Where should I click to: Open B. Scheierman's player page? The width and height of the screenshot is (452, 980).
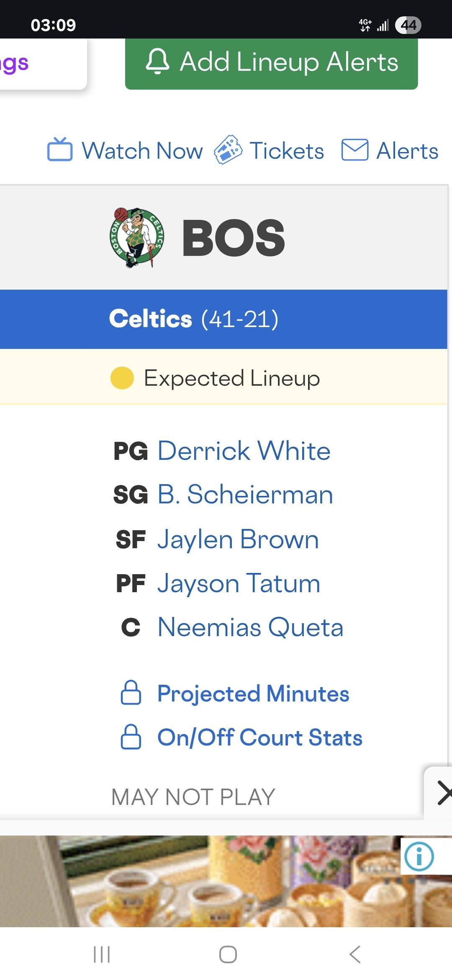pos(245,495)
